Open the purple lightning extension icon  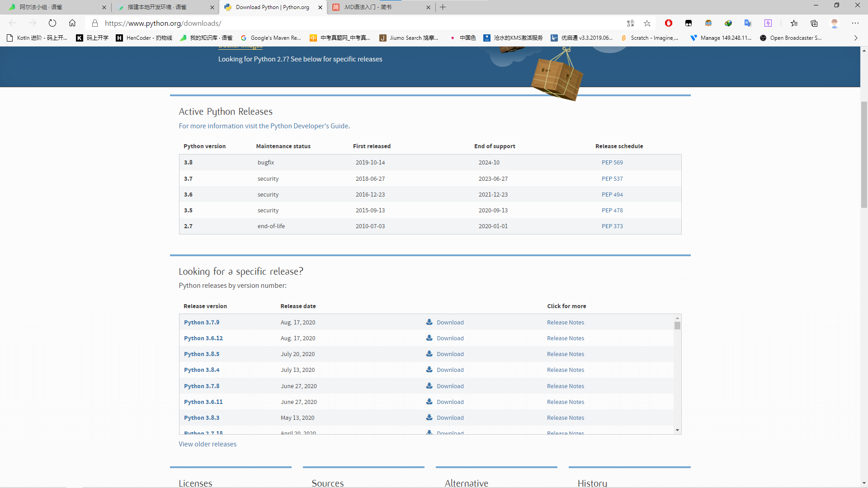coord(768,23)
